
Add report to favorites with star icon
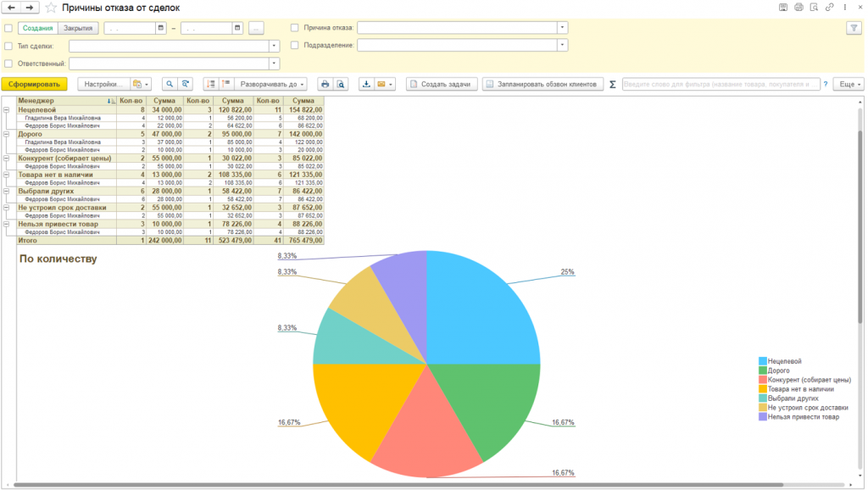pyautogui.click(x=51, y=8)
